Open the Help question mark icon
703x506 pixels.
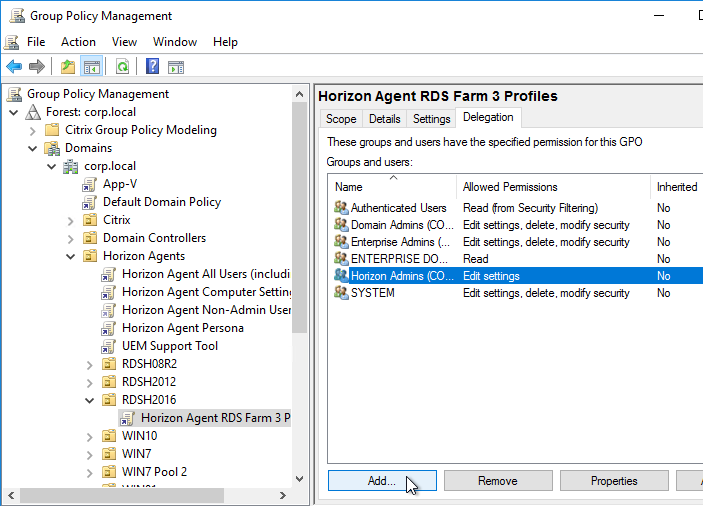point(152,66)
